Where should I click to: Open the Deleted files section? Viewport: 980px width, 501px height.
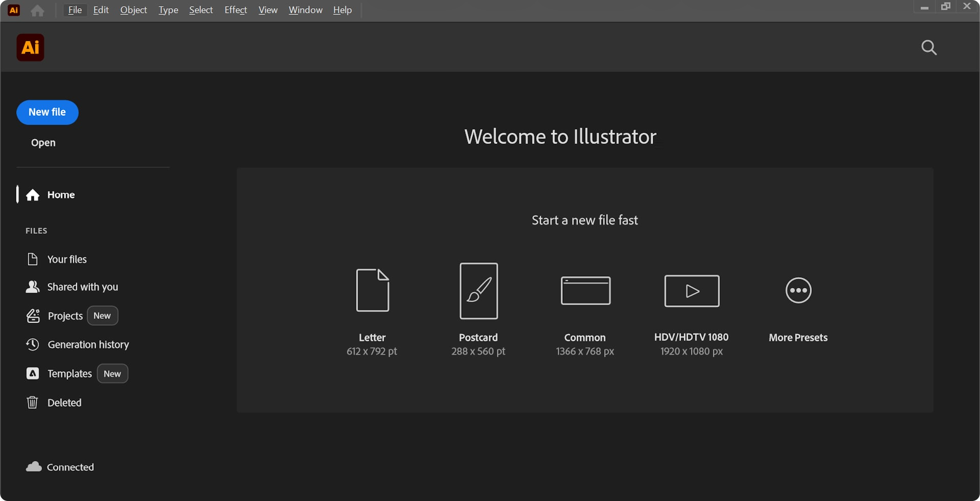tap(64, 402)
